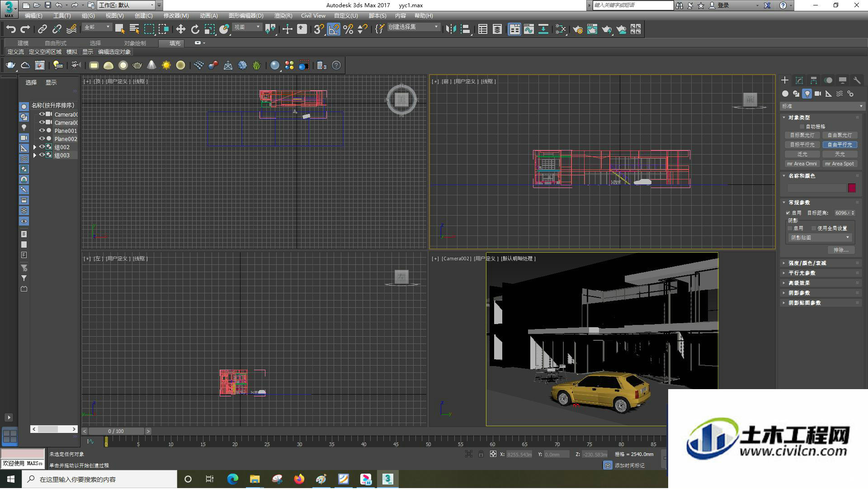Activate the Bind to Space Warp tool
This screenshot has width=868, height=489.
[x=71, y=29]
